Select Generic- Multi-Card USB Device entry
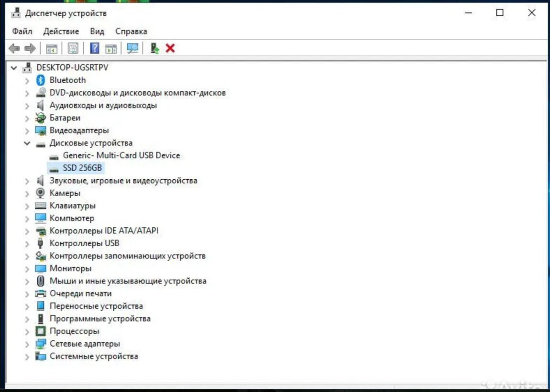Screen dimensions: 550x392 (x=121, y=155)
